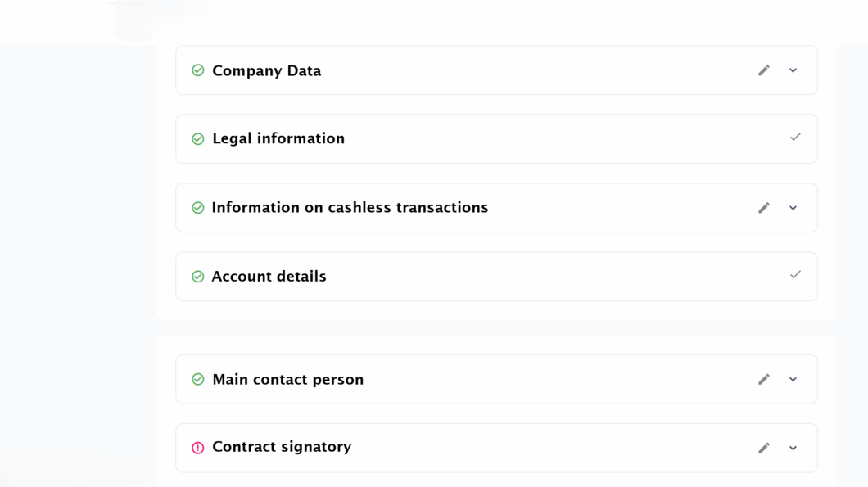Click the green check beside Main contact person
This screenshot has height=487, width=868.
197,379
